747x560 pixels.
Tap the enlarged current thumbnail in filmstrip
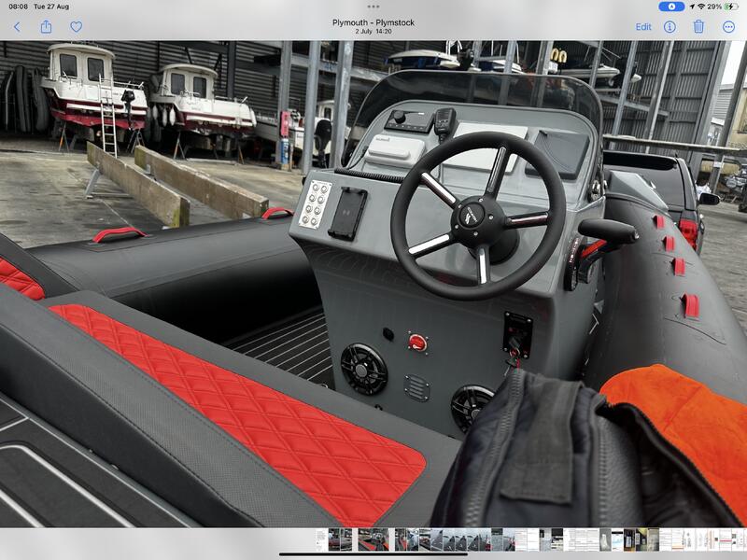373,539
